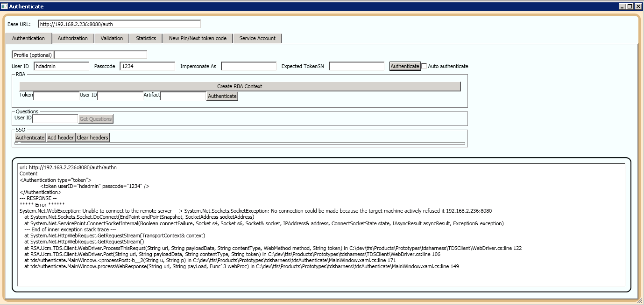Click the Impersonate As text box
Viewport: 644px width, 305px height.
point(248,66)
